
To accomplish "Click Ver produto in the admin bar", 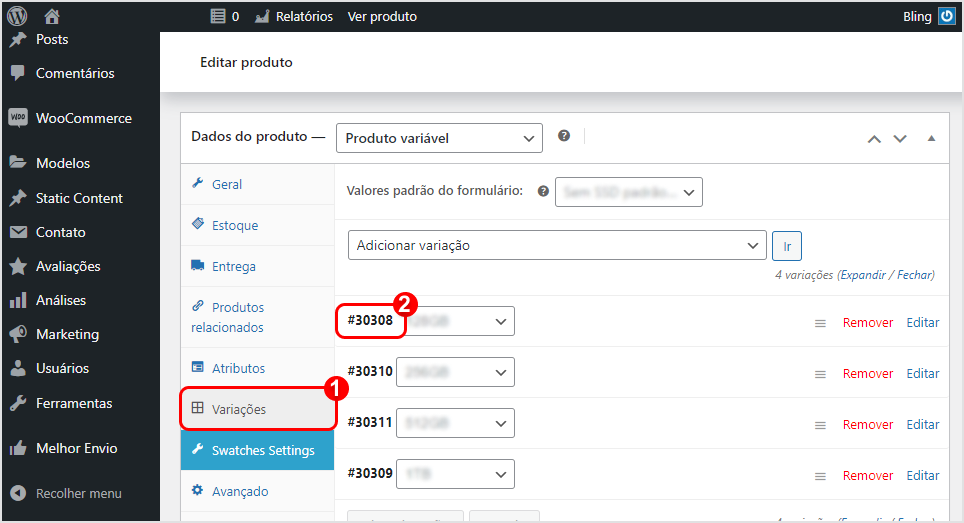I will pos(382,17).
